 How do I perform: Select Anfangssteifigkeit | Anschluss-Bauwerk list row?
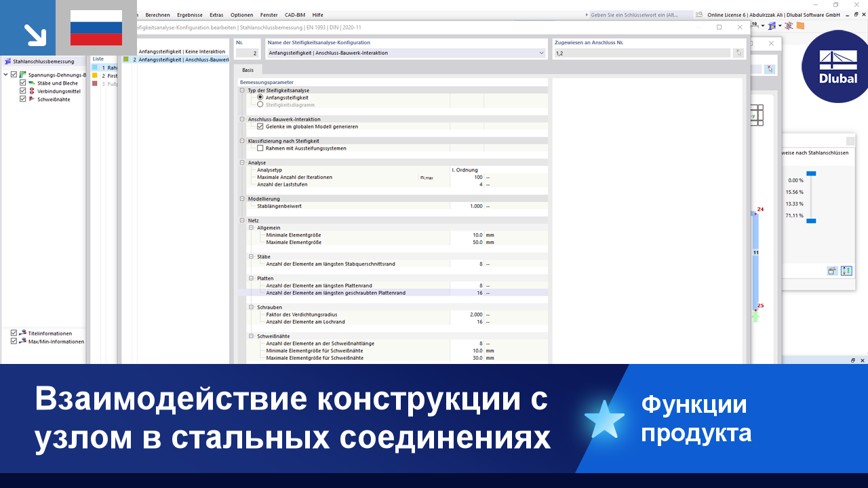pos(176,60)
